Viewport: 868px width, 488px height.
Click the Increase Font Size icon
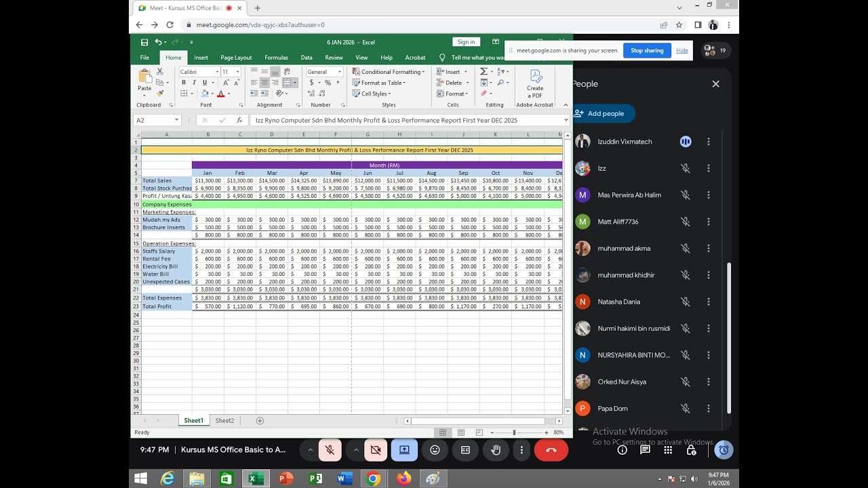[226, 83]
